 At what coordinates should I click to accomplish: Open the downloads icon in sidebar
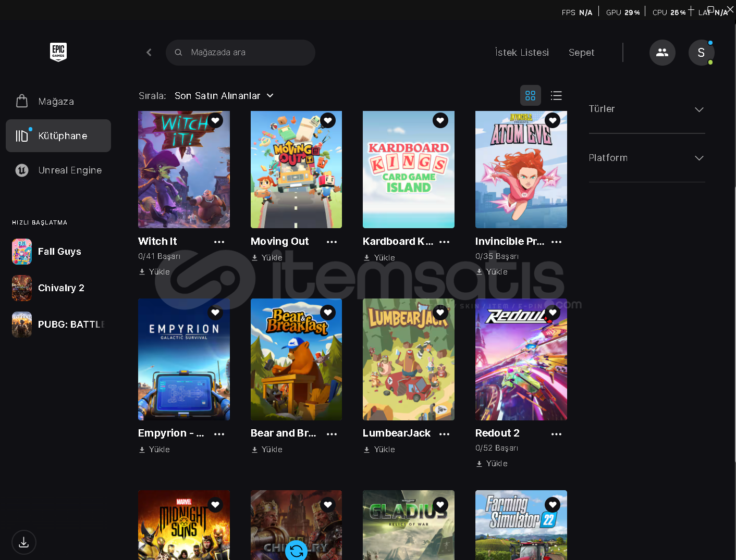coord(24,542)
